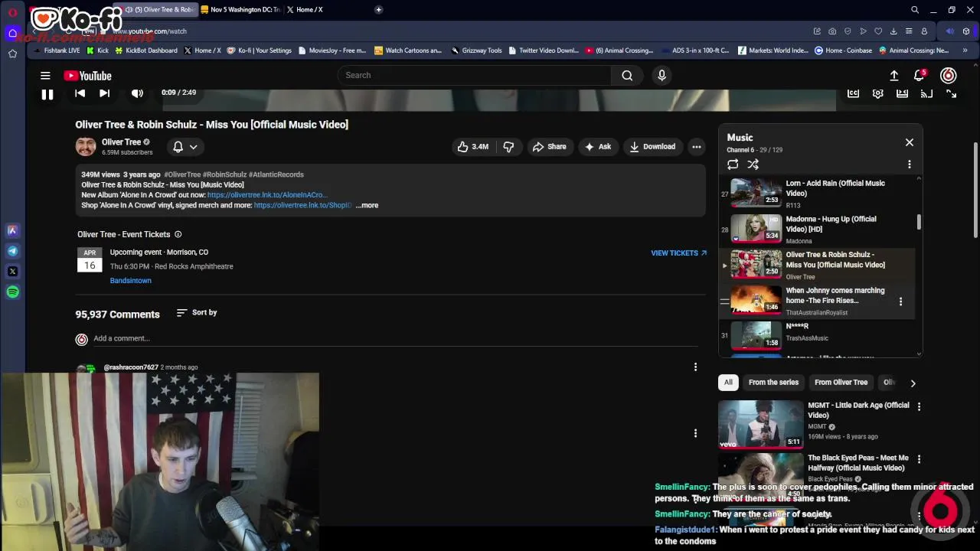Open the Home - Coinbase bookmark
980x551 pixels.
[843, 51]
